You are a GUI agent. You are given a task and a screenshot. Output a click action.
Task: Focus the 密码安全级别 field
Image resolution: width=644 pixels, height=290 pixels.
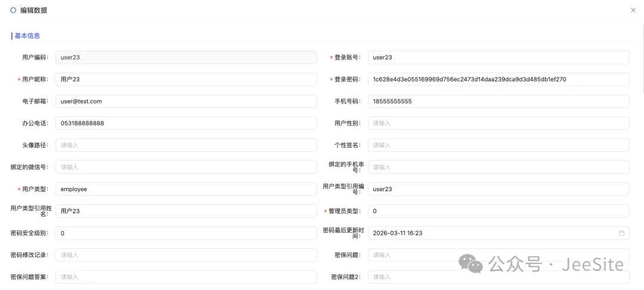(186, 233)
